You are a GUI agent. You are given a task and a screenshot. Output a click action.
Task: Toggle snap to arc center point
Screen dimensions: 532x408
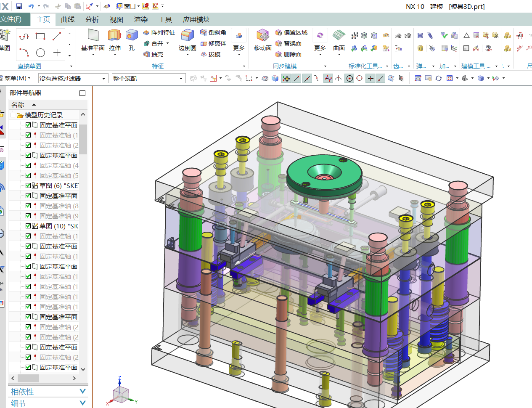tap(349, 78)
